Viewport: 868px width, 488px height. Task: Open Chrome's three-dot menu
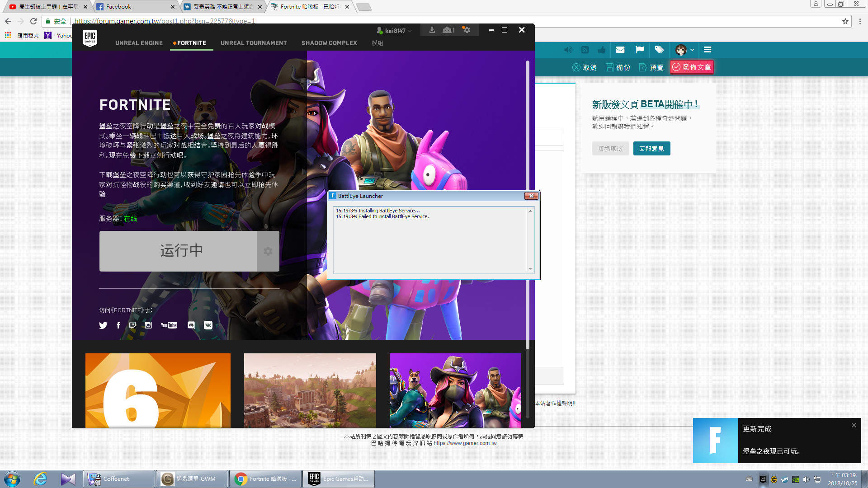pyautogui.click(x=860, y=21)
